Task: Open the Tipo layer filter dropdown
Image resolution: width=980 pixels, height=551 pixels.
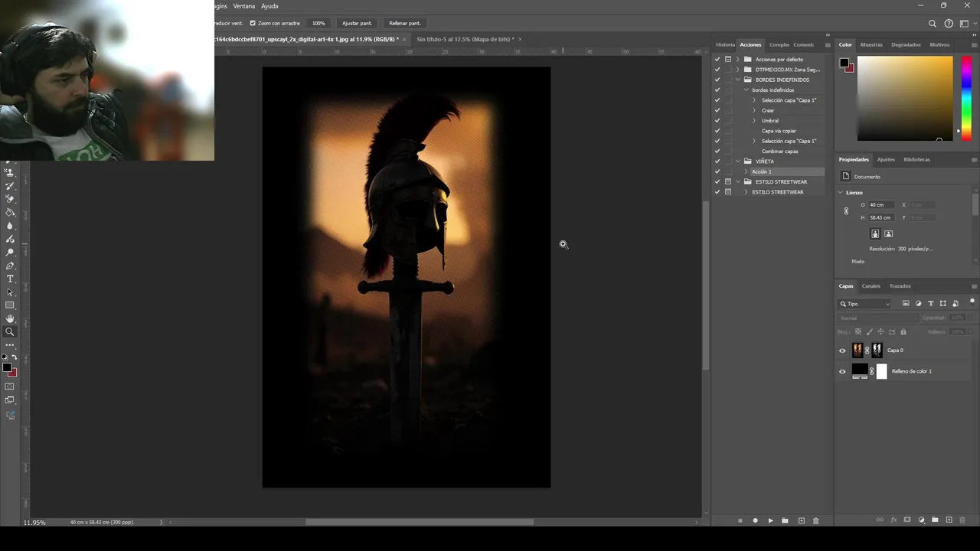Action: [865, 304]
